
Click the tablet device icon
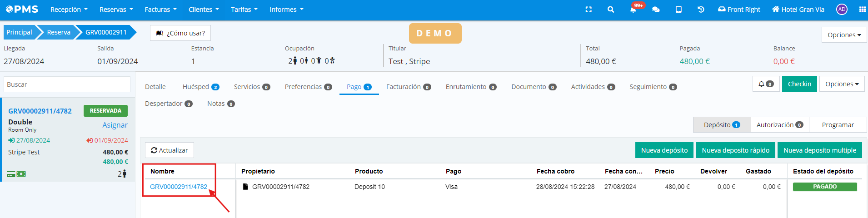(x=678, y=10)
